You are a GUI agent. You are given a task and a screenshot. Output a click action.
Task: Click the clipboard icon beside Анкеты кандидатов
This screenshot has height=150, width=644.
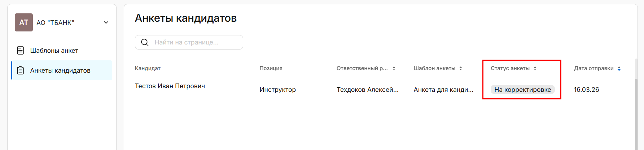pyautogui.click(x=21, y=70)
